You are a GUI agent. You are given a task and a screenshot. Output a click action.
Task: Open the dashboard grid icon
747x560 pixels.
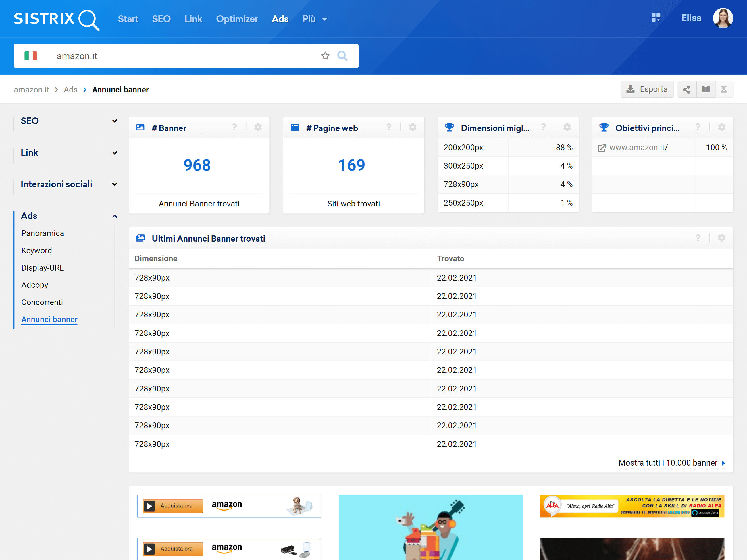(x=656, y=18)
